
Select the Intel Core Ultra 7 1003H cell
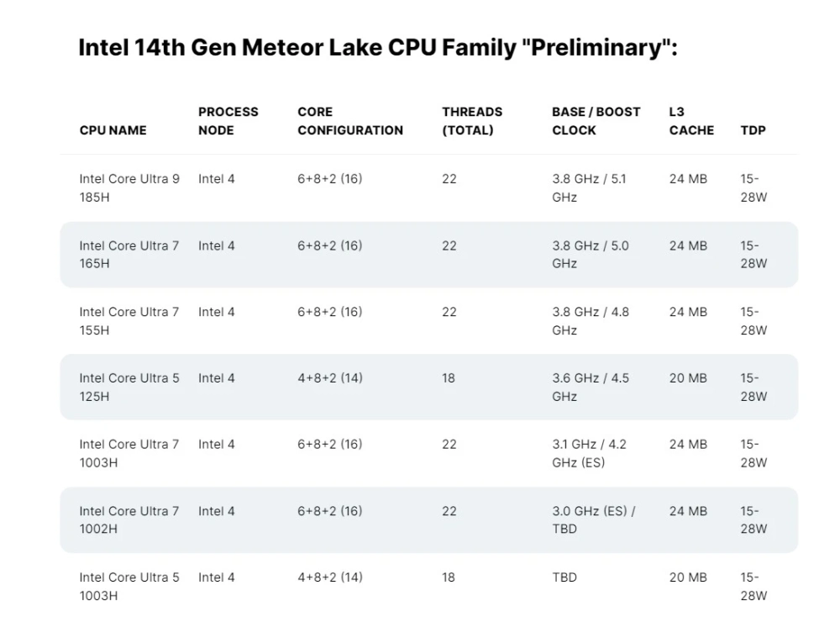(129, 453)
